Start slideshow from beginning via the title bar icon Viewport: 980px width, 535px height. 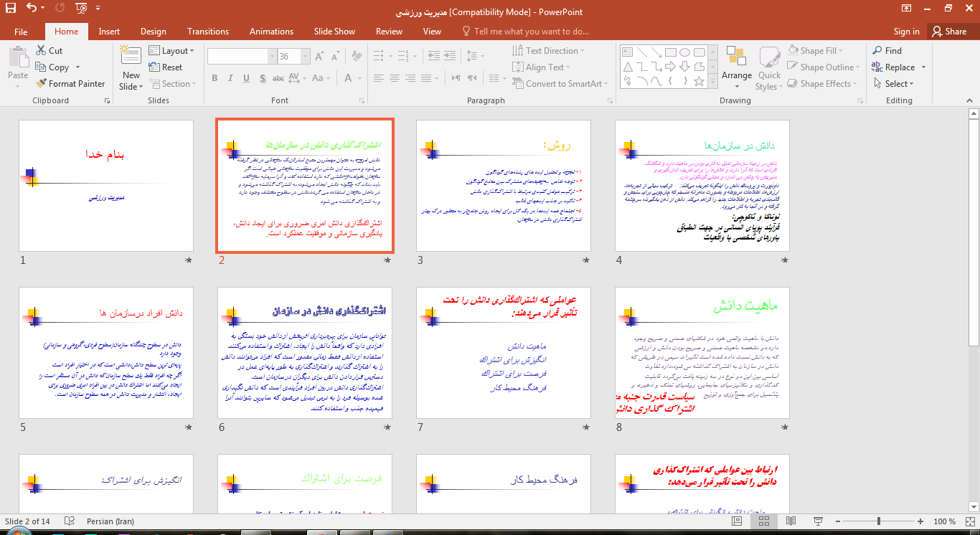(82, 9)
